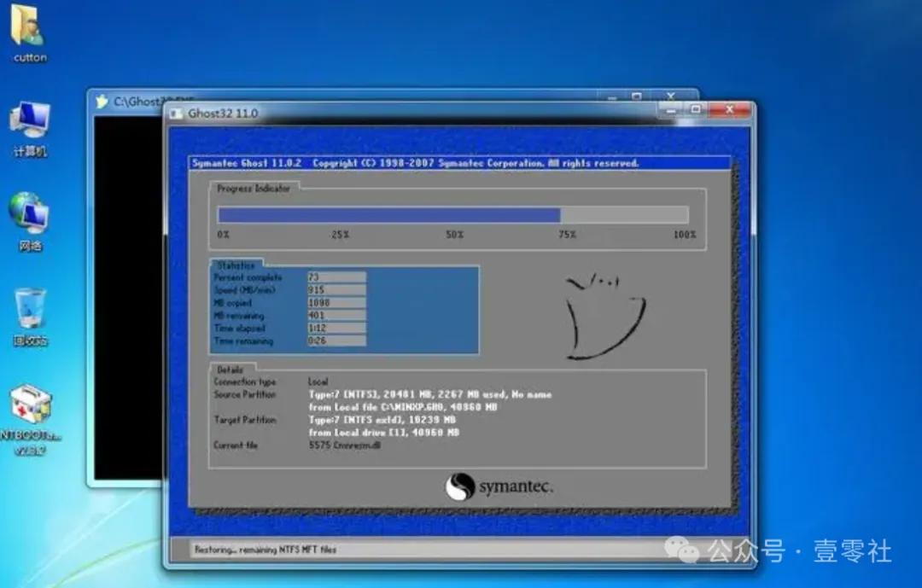Click the 50% progress scale mark
The height and width of the screenshot is (588, 922).
pos(454,235)
